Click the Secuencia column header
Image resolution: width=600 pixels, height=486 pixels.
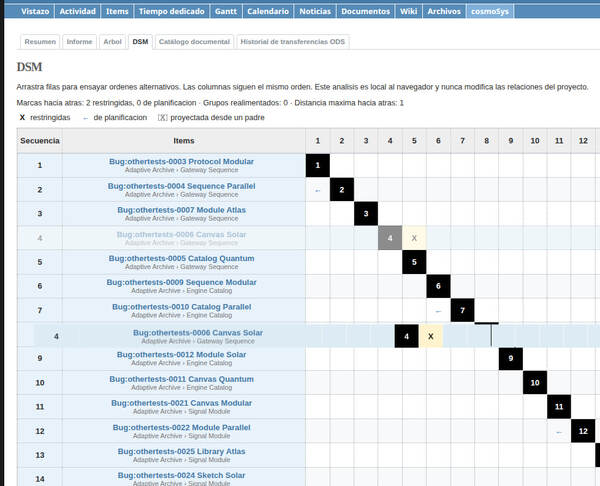40,141
